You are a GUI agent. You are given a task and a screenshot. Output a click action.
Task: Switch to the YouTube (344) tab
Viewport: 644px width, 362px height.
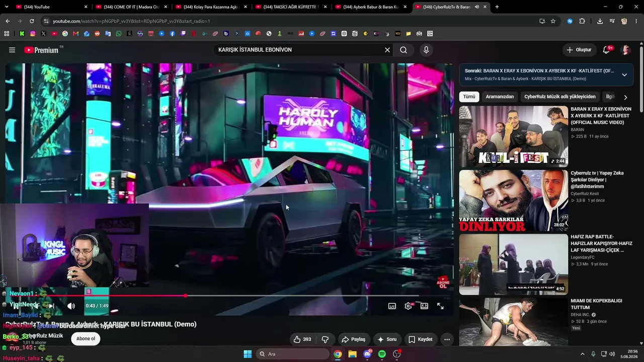point(50,7)
